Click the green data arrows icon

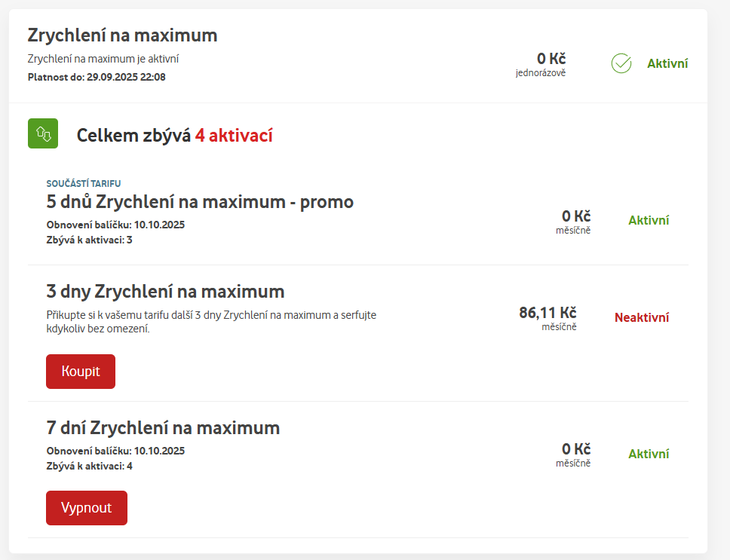(x=43, y=134)
